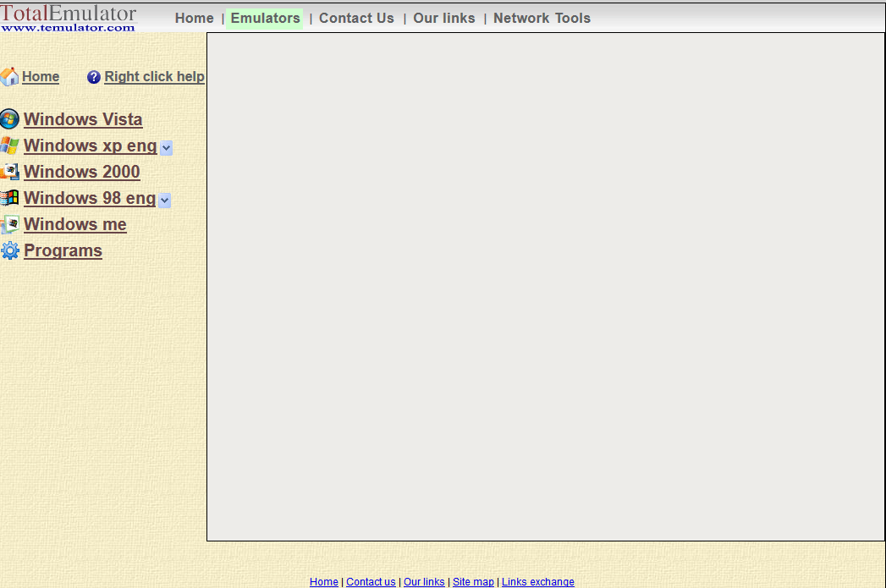Expand the Windows 98 eng language dropdown
The width and height of the screenshot is (886, 588).
[x=164, y=200]
